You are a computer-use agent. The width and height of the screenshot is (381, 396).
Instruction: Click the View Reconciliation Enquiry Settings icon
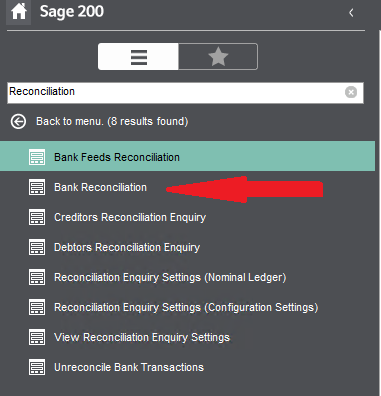pyautogui.click(x=37, y=337)
